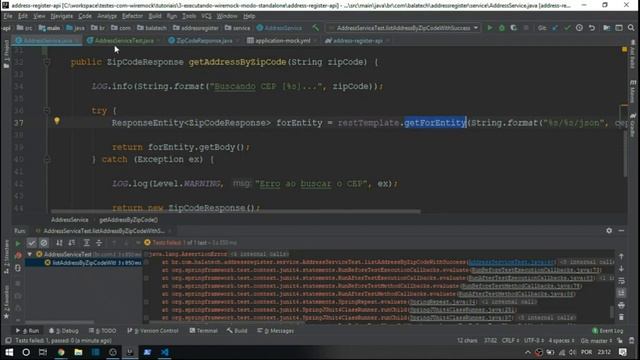Click the Git update project icon
The height and width of the screenshot is (360, 640).
pos(555,28)
